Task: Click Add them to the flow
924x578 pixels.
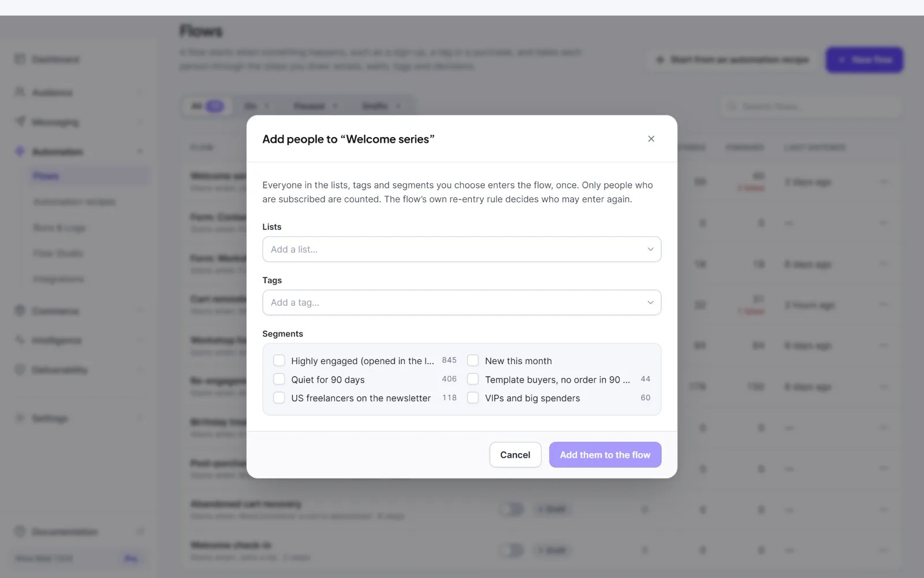Action: point(605,455)
